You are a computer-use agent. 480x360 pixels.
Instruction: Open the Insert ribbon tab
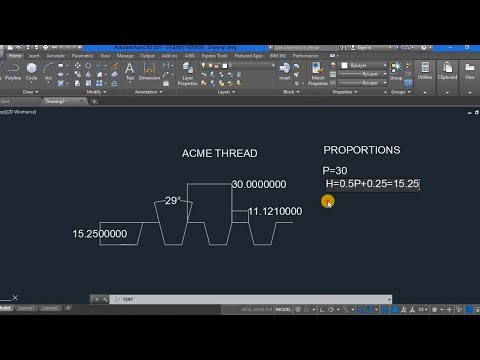pyautogui.click(x=34, y=56)
